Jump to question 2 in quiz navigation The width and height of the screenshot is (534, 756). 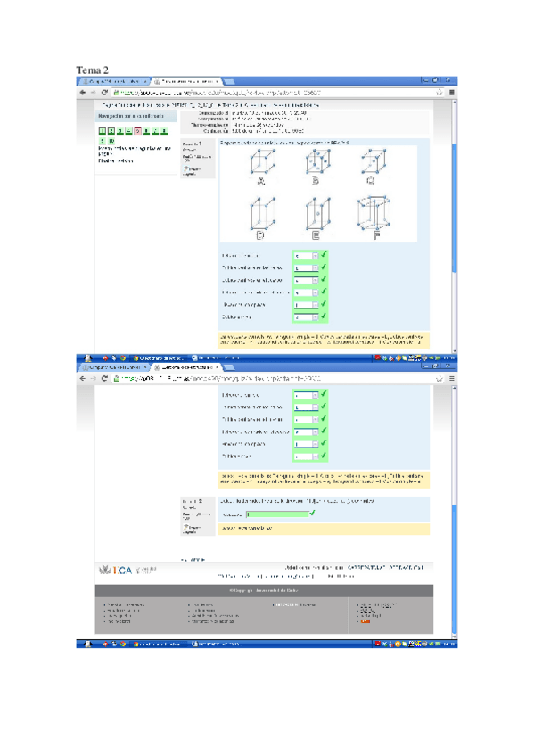click(111, 131)
